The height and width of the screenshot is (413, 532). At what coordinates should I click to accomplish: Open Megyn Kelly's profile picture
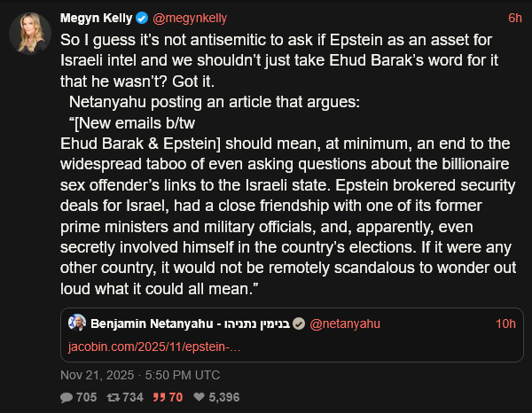tap(29, 33)
